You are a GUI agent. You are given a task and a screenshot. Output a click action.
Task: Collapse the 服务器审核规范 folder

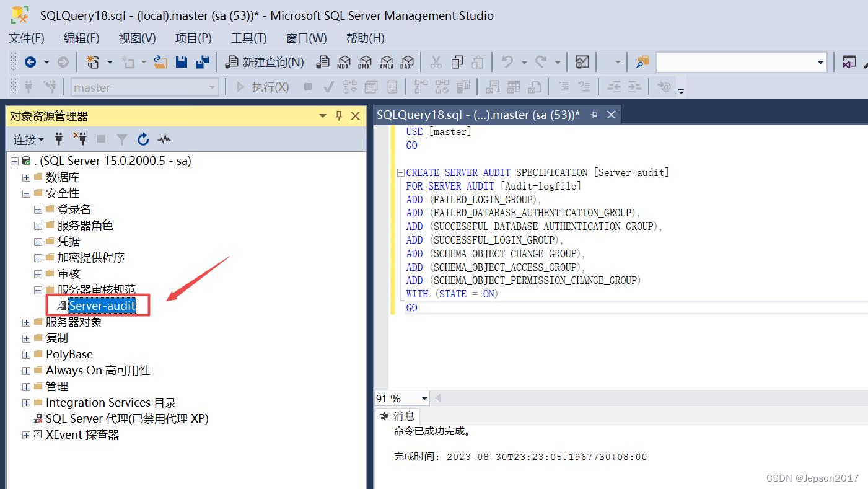(38, 290)
